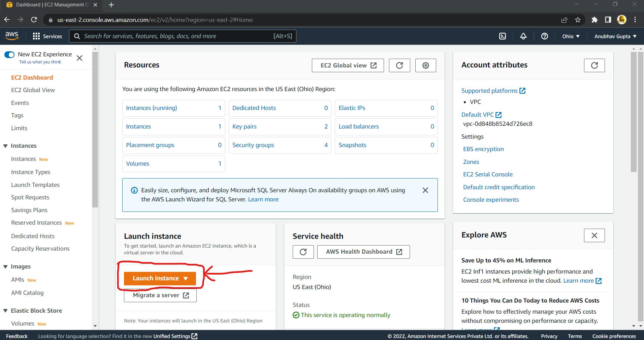This screenshot has width=644, height=340.
Task: Open Instance Types in sidebar
Action: click(31, 172)
